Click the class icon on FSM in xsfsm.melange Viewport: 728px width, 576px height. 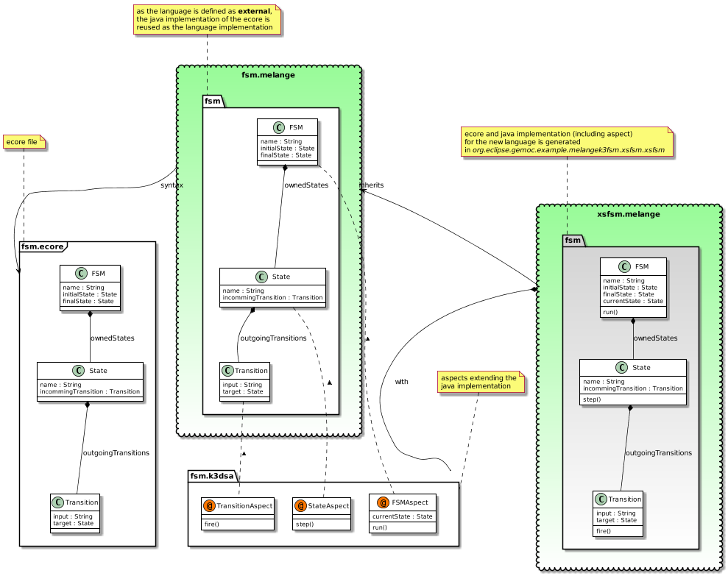(x=626, y=266)
